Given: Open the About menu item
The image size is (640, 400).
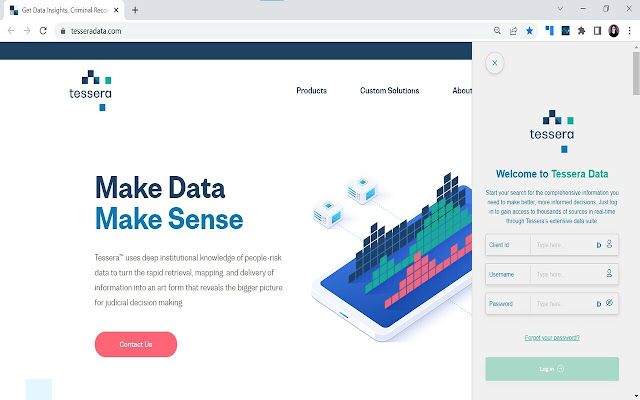Looking at the screenshot, I should click(x=462, y=91).
